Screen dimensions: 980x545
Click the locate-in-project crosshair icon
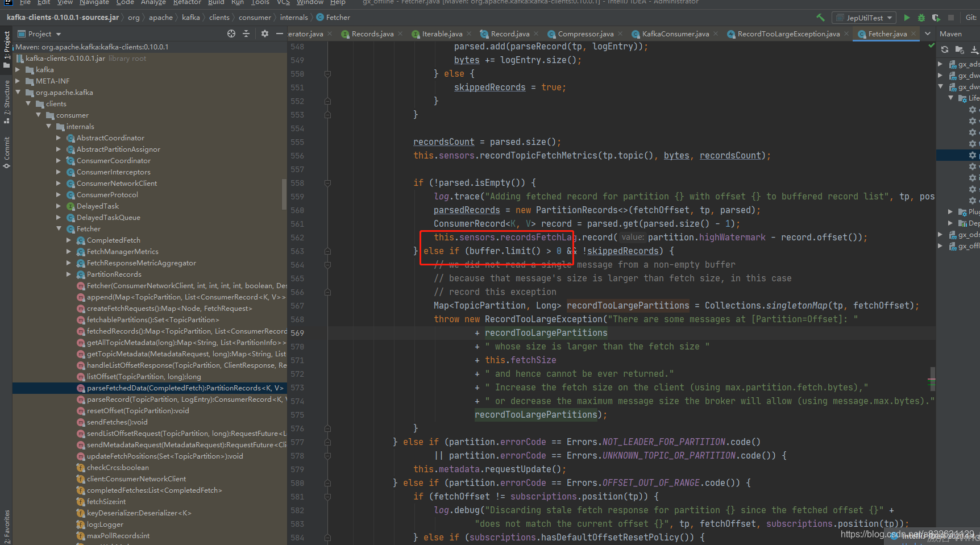point(231,34)
